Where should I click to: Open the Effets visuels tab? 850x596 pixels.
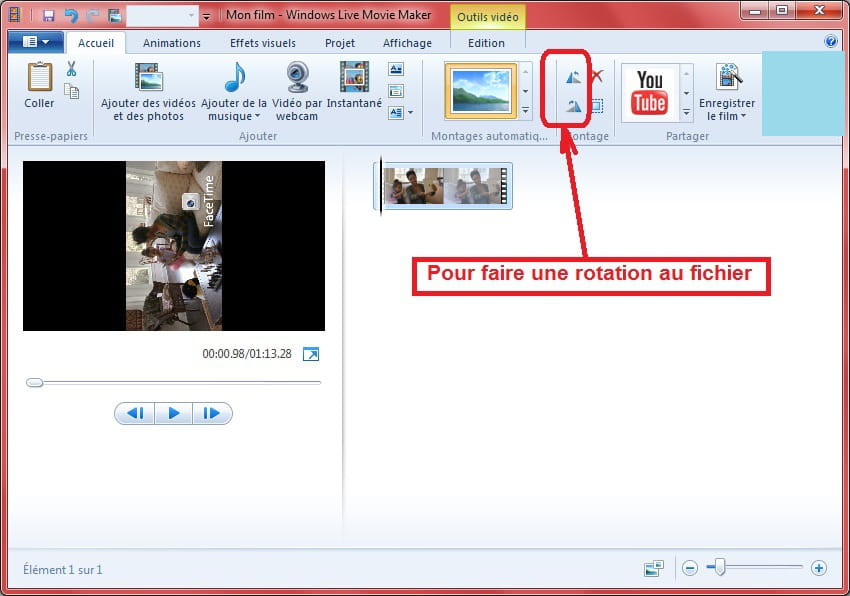tap(263, 43)
